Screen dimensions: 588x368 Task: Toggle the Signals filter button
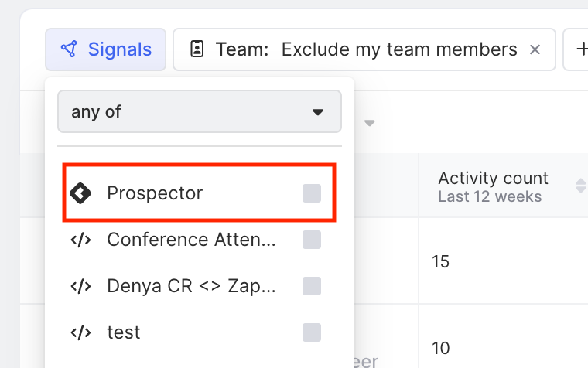tap(105, 50)
